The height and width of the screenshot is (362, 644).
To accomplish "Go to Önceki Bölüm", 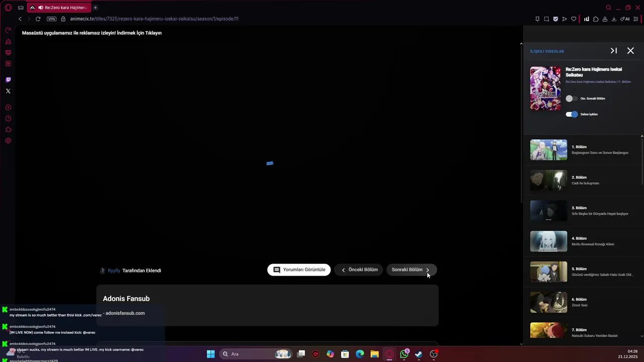I will click(x=359, y=269).
